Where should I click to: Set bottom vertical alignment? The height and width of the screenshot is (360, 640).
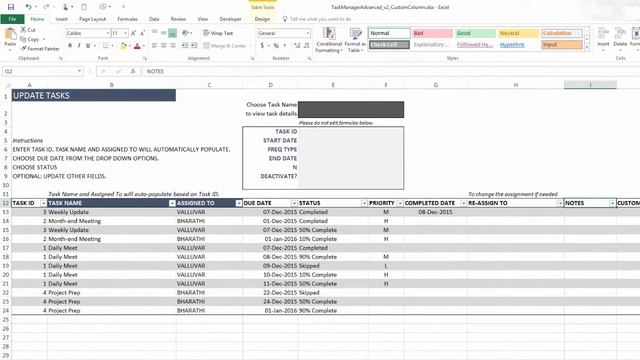172,33
